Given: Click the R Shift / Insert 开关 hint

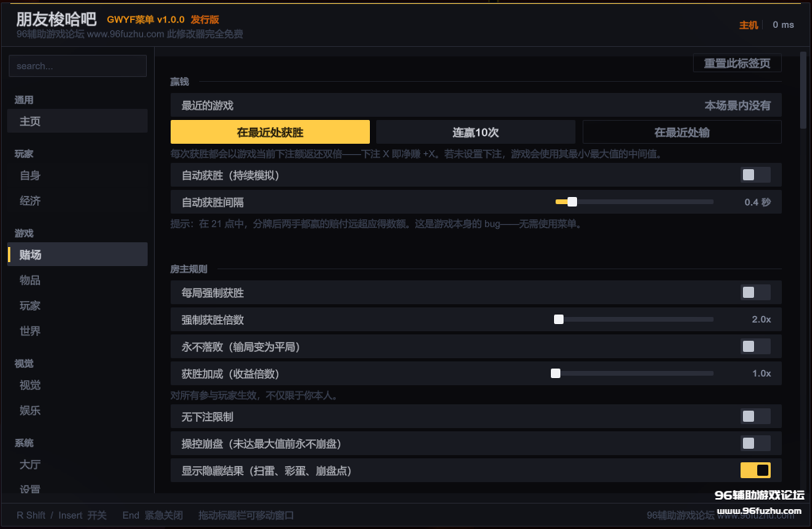Looking at the screenshot, I should pos(62,515).
